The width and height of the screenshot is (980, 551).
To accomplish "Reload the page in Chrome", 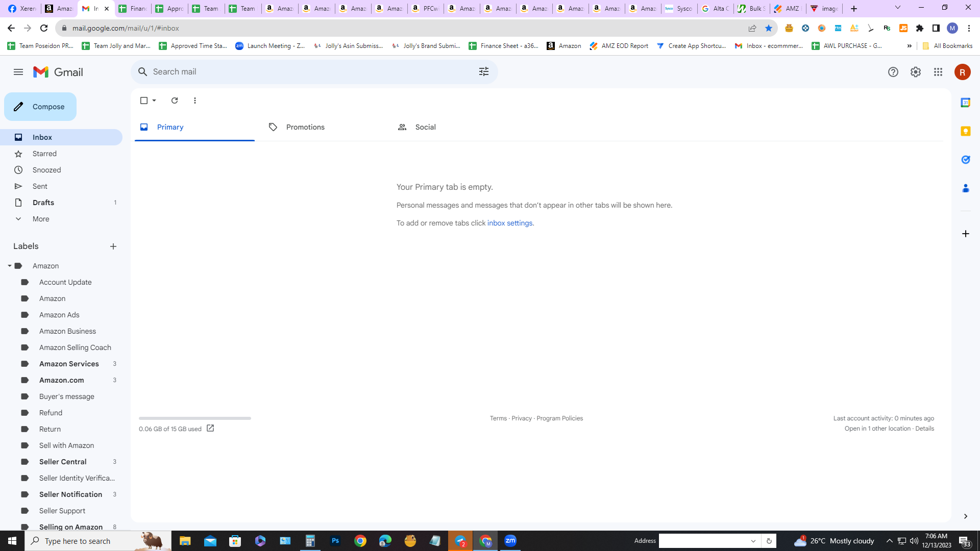I will 44,28.
